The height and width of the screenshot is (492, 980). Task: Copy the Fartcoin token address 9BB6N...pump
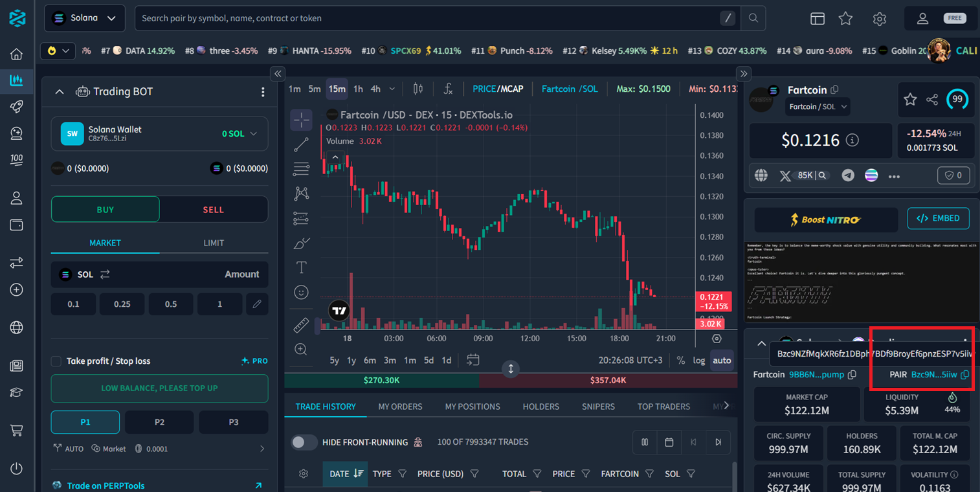point(852,375)
